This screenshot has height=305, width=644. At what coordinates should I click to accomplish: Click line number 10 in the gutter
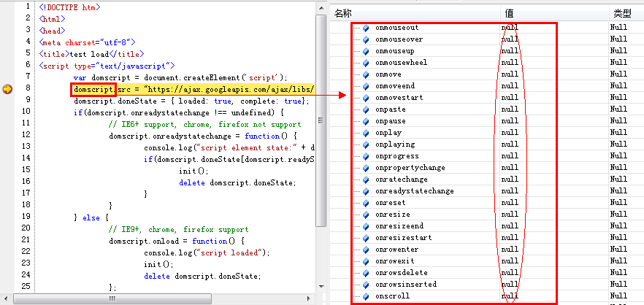tap(26, 111)
